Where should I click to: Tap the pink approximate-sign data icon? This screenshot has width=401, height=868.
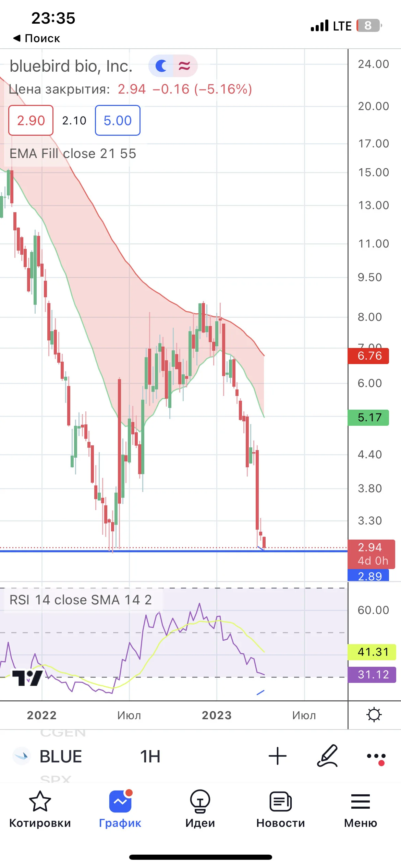tap(185, 66)
